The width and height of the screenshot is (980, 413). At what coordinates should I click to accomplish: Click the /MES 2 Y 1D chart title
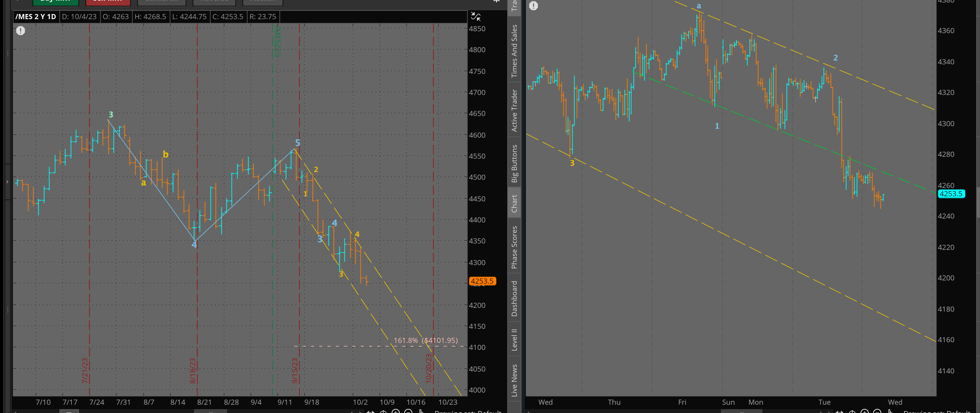36,17
